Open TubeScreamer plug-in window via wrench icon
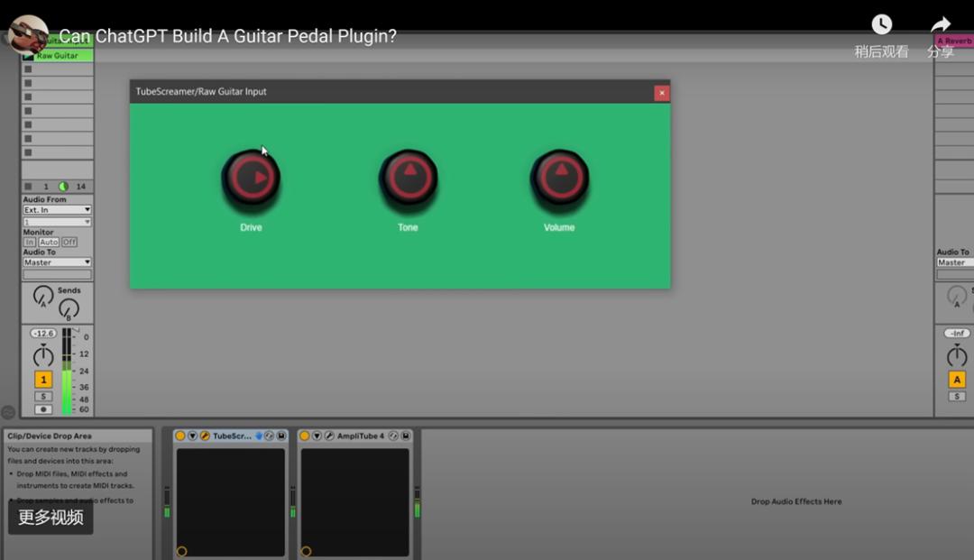This screenshot has height=560, width=974. tap(205, 436)
